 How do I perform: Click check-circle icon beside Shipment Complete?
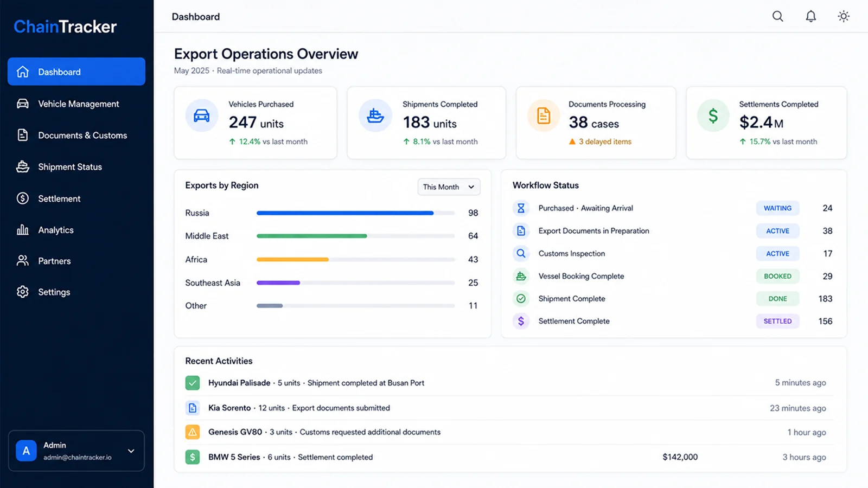pyautogui.click(x=521, y=299)
